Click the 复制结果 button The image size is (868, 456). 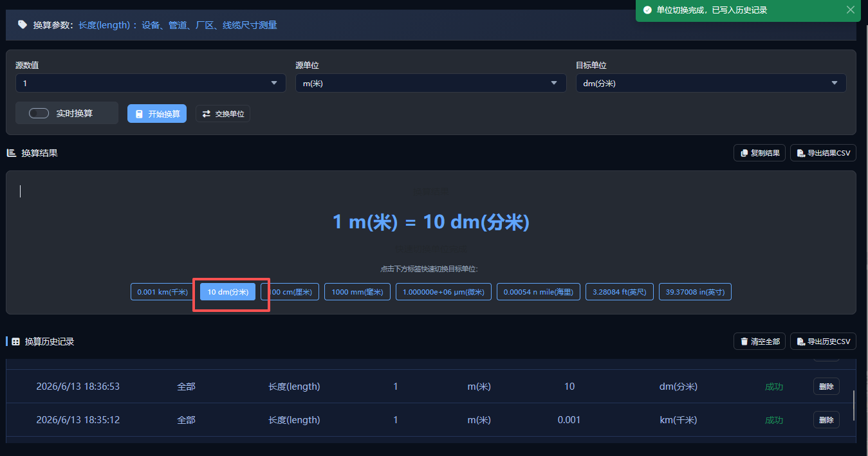(x=759, y=153)
